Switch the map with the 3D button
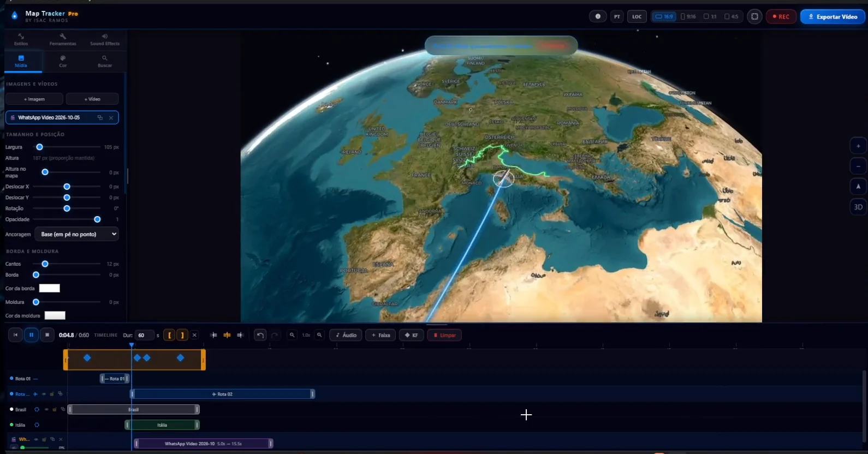This screenshot has height=454, width=868. click(858, 207)
